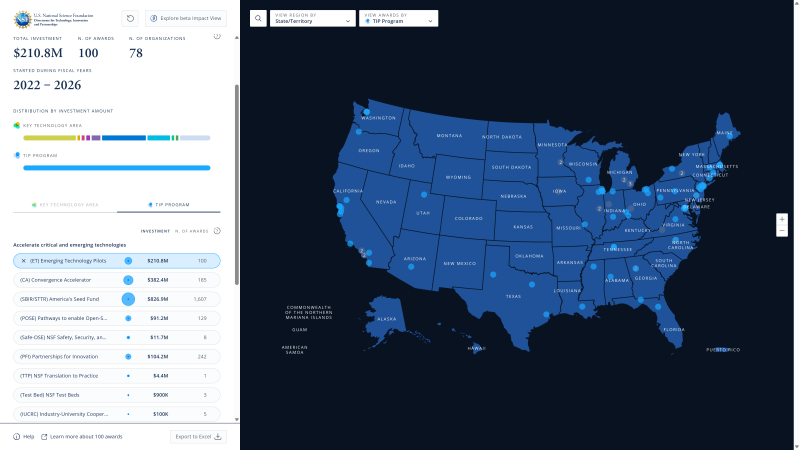Select the TIP Program tab

click(168, 204)
